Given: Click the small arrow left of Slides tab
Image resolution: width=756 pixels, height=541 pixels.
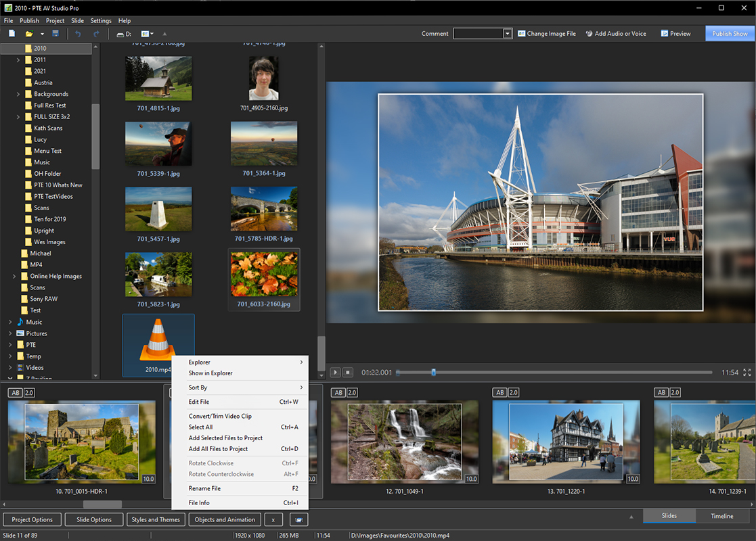Looking at the screenshot, I should [x=631, y=517].
